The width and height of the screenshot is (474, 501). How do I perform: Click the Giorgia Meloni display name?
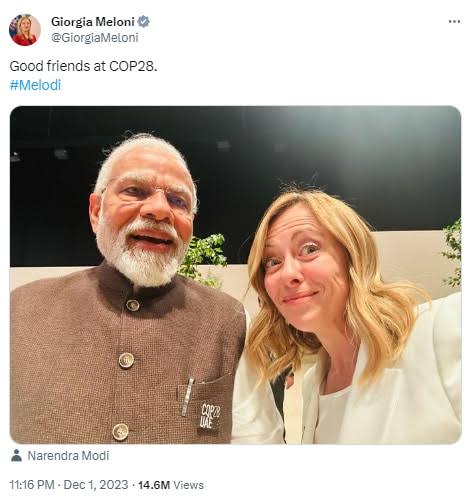[93, 22]
